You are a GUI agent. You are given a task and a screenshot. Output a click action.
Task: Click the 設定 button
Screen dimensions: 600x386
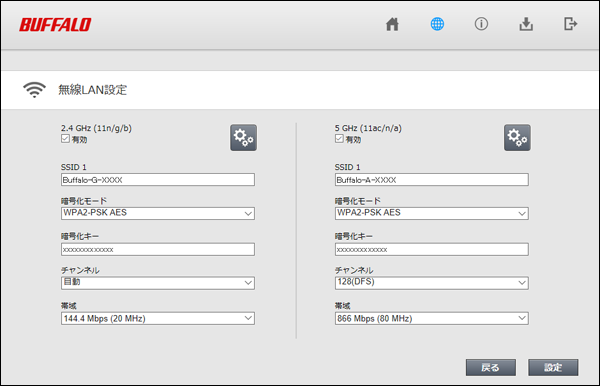(553, 367)
